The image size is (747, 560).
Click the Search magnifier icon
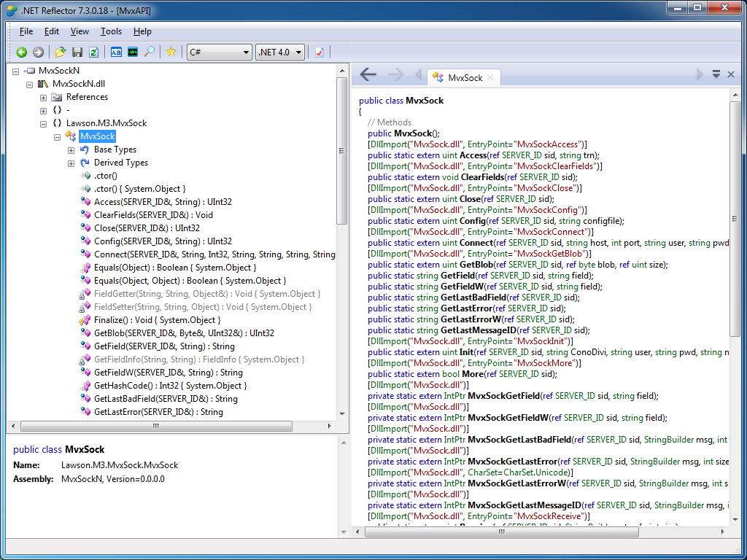click(149, 52)
